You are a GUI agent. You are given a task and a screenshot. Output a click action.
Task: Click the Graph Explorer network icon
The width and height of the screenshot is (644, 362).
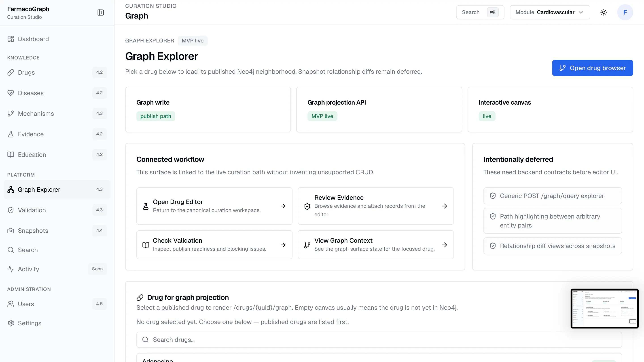coord(11,190)
